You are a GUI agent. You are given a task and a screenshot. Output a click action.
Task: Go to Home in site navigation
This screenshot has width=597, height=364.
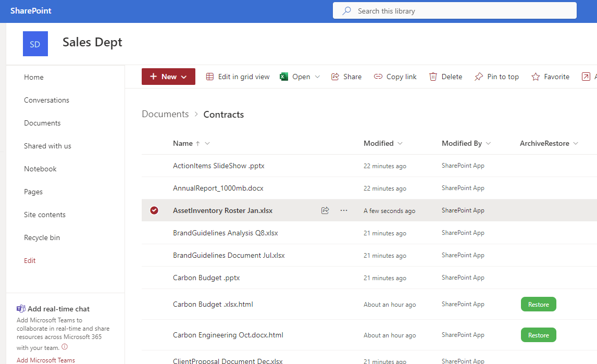pos(34,77)
